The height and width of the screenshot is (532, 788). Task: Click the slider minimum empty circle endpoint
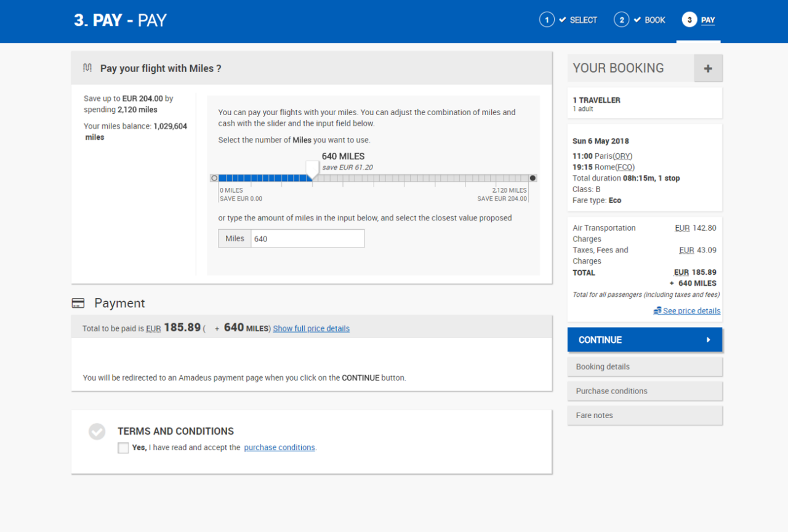tap(214, 178)
